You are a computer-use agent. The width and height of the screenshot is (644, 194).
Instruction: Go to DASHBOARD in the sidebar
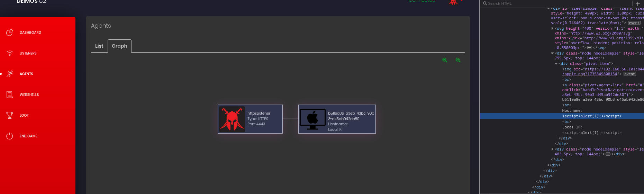pos(30,32)
